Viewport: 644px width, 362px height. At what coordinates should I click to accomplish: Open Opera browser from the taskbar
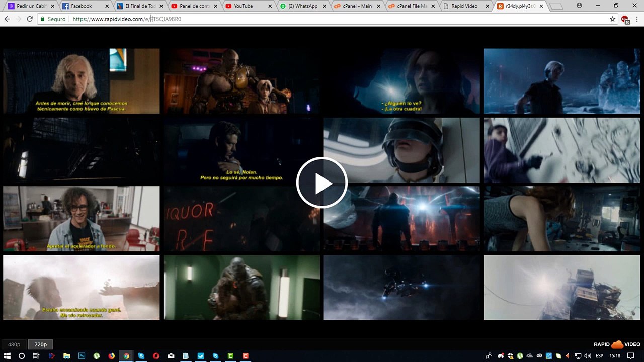(156, 356)
